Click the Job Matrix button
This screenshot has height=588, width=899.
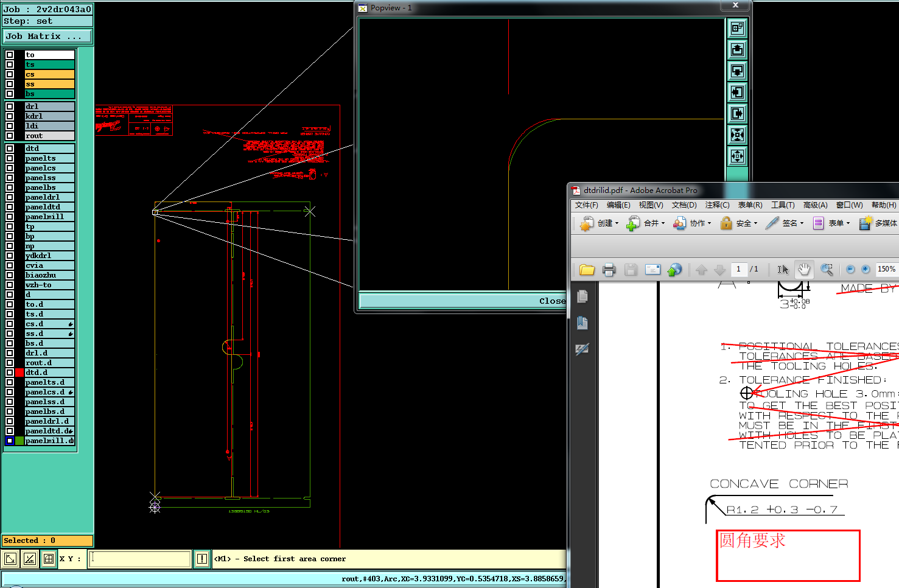[47, 37]
